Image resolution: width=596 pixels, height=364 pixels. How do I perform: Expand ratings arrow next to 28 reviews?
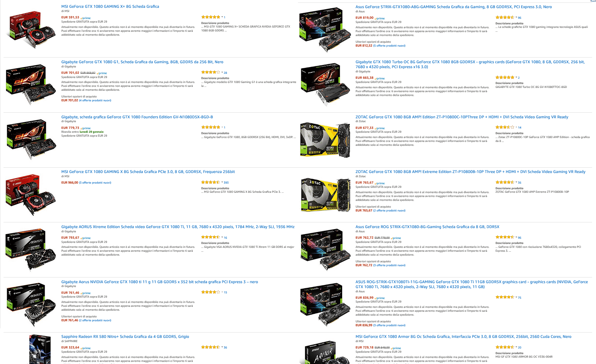(x=222, y=72)
